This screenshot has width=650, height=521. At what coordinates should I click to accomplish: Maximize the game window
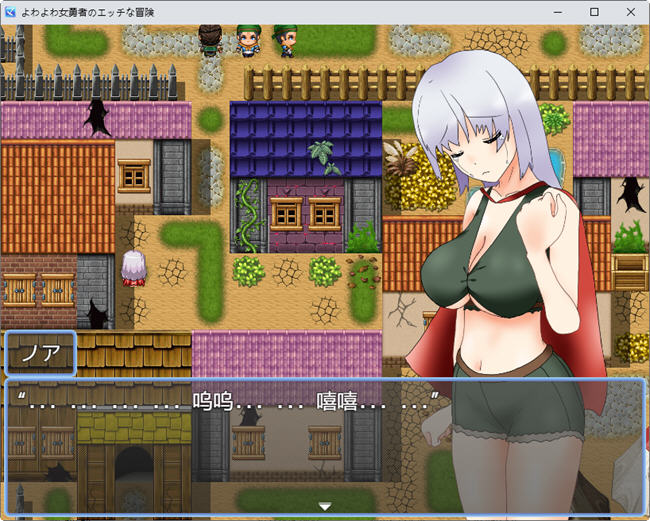(x=595, y=11)
